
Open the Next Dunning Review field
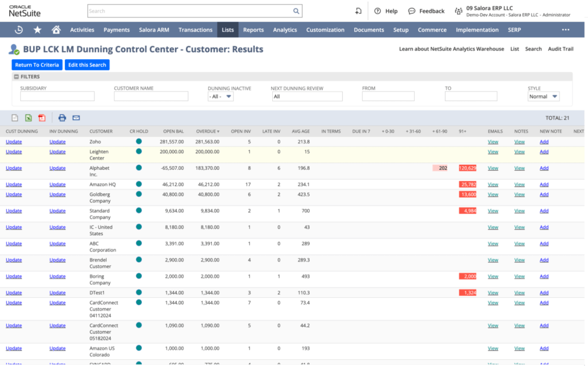coord(307,97)
